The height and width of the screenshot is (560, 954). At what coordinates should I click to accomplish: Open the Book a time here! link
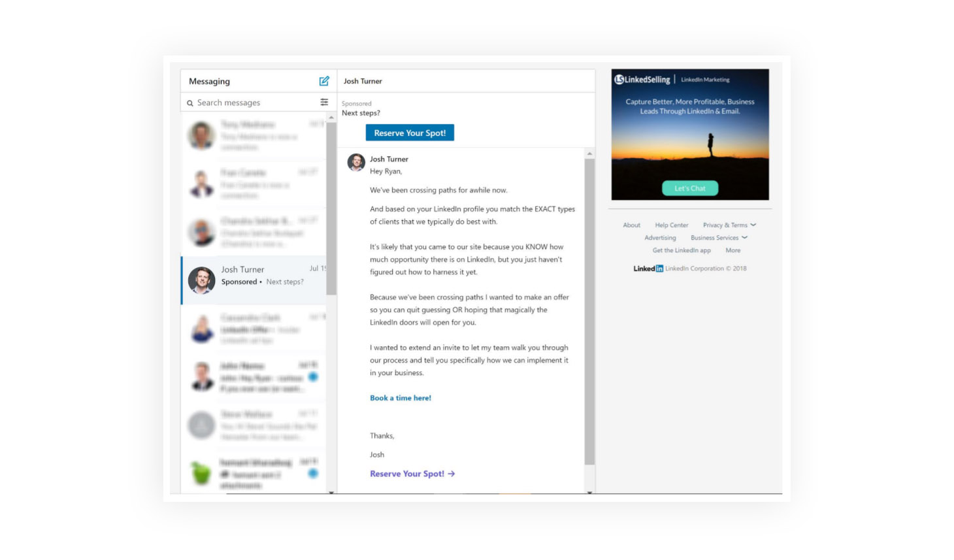point(401,398)
